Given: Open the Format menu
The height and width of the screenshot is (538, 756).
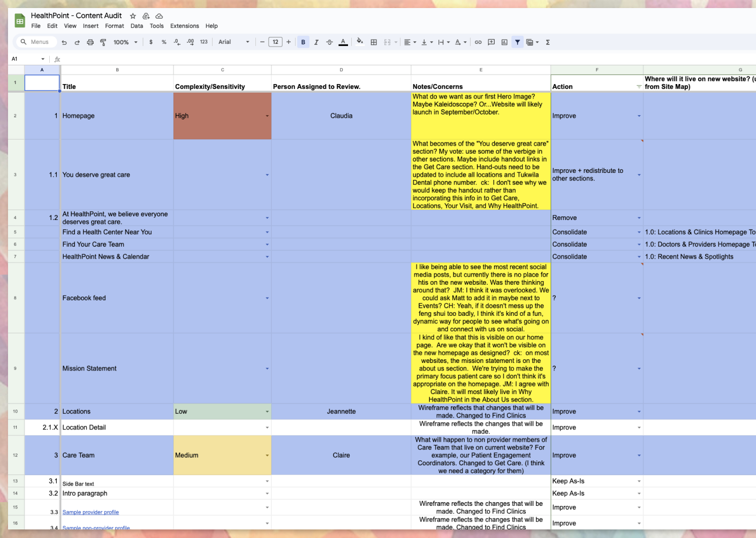Looking at the screenshot, I should tap(115, 26).
